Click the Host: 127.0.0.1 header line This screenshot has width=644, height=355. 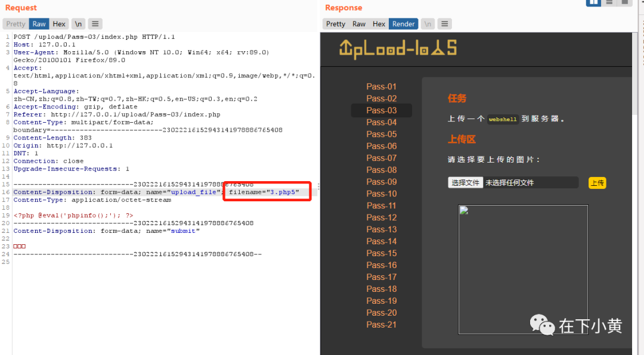tap(44, 45)
